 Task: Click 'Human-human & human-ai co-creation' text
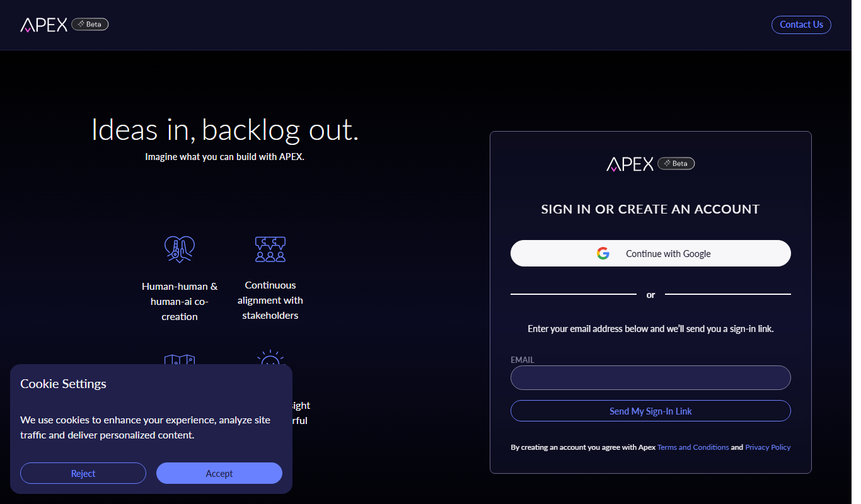click(x=180, y=301)
